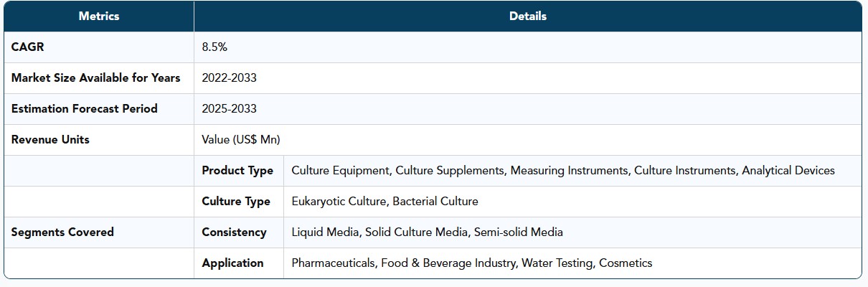Screen dimensions: 868x287
Task: Click the Culture Type sub-label
Action: (236, 201)
